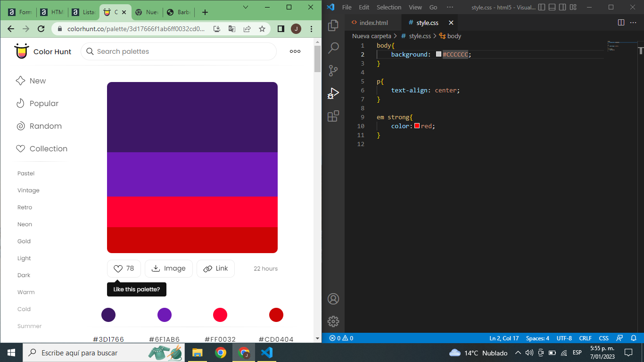Viewport: 644px width, 362px height.
Task: Go to New palettes
Action: (x=31, y=81)
